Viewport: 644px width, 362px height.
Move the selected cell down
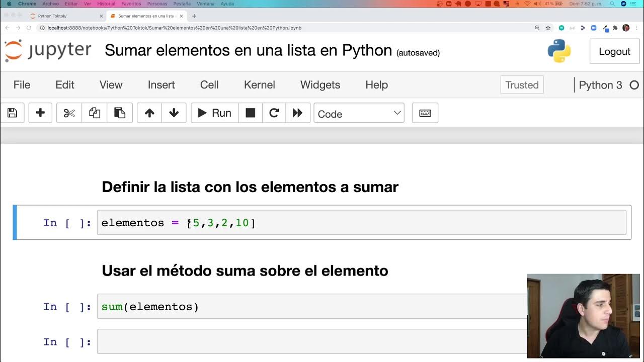coord(174,113)
